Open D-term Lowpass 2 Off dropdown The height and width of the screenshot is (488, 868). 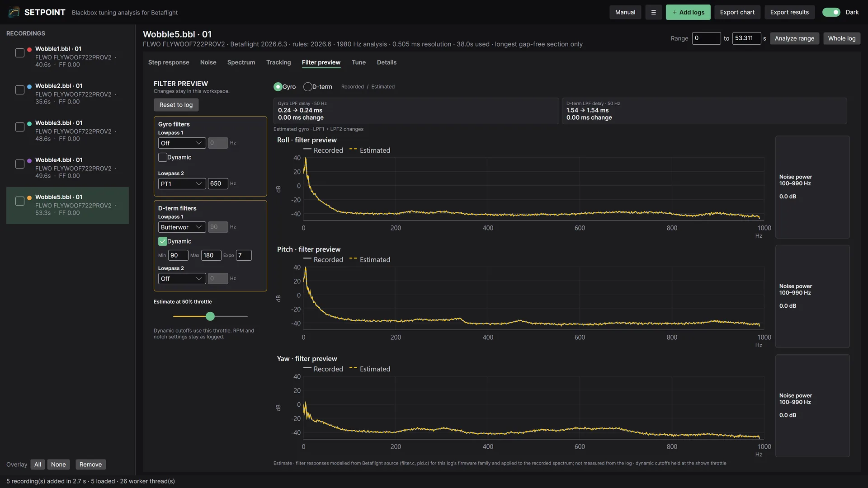coord(182,279)
